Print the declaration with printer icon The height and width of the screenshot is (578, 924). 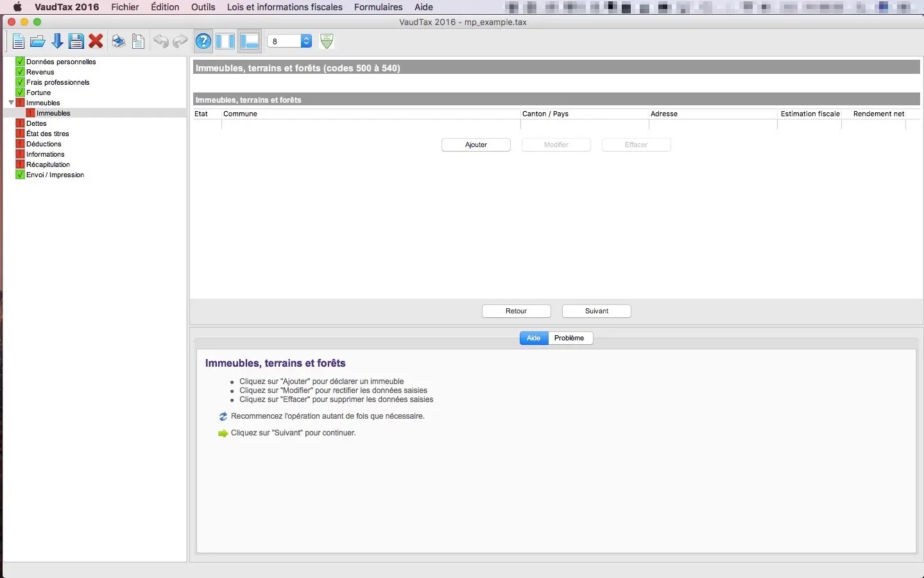click(119, 42)
